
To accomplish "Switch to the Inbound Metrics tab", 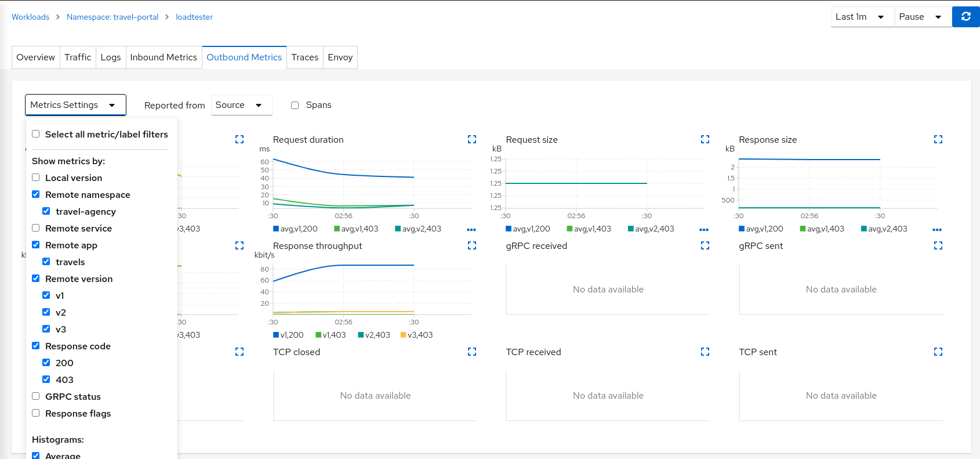I will 164,57.
